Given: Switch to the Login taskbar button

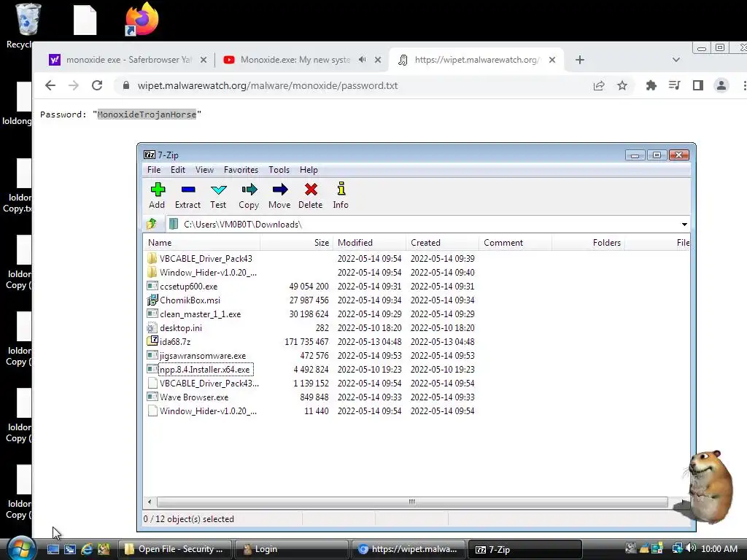Looking at the screenshot, I should [x=292, y=549].
